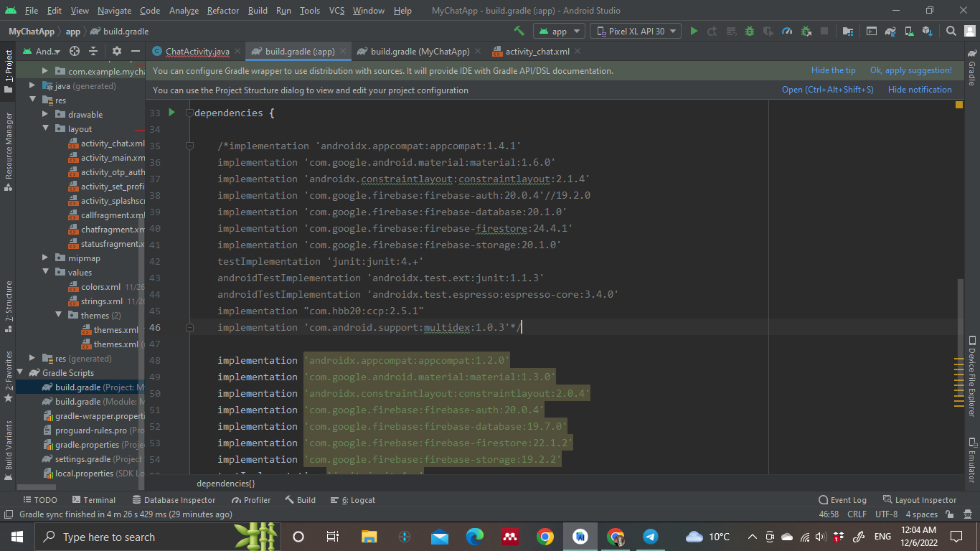Expand the drawable folder
Image resolution: width=980 pixels, height=551 pixels.
click(x=45, y=114)
